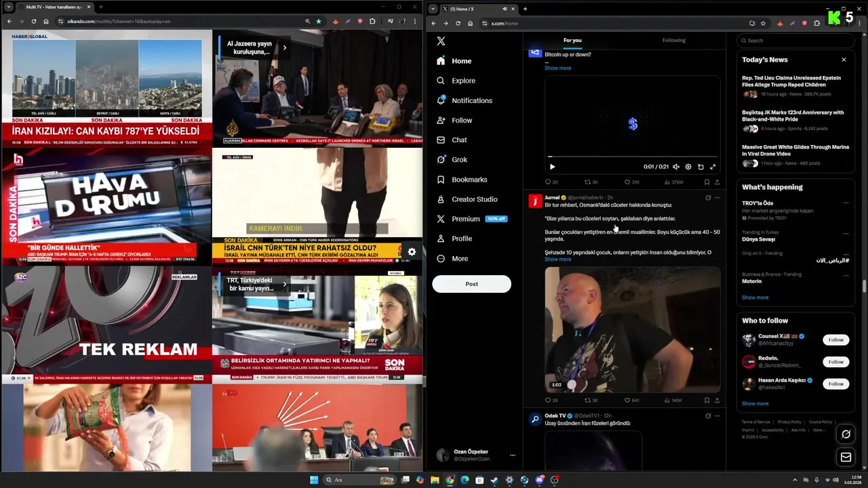Click the Profile person icon in the X sidebar

(x=441, y=239)
